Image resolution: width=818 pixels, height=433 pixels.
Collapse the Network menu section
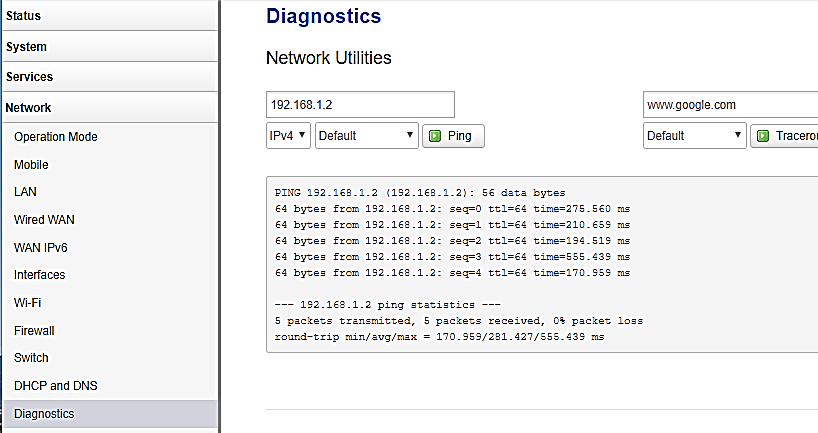(x=109, y=107)
